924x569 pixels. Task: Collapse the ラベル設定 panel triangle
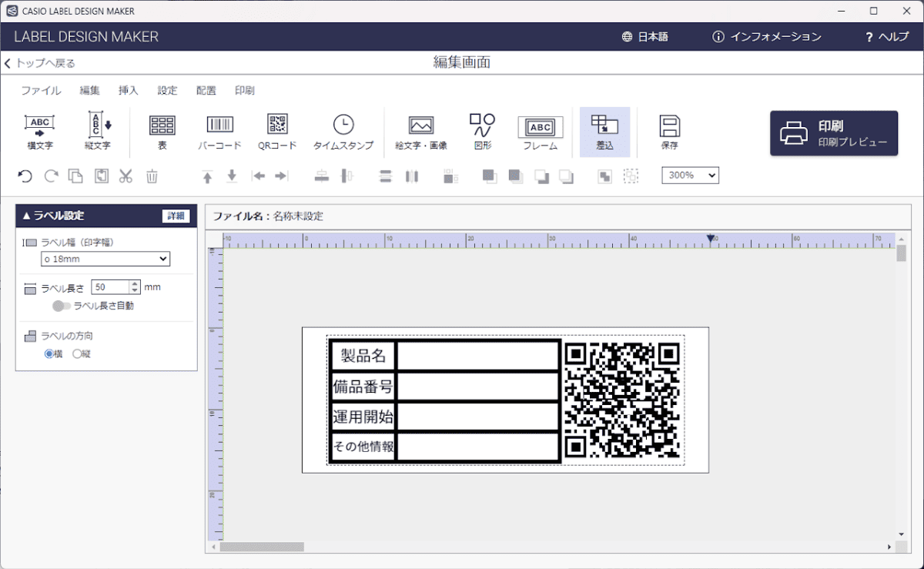[26, 216]
